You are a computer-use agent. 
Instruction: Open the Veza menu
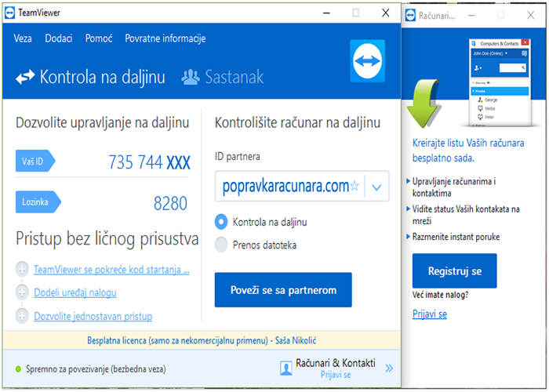[23, 38]
